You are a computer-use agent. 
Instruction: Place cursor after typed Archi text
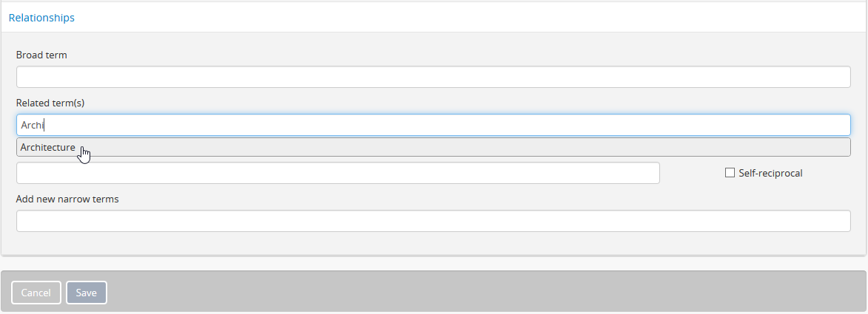click(x=47, y=125)
